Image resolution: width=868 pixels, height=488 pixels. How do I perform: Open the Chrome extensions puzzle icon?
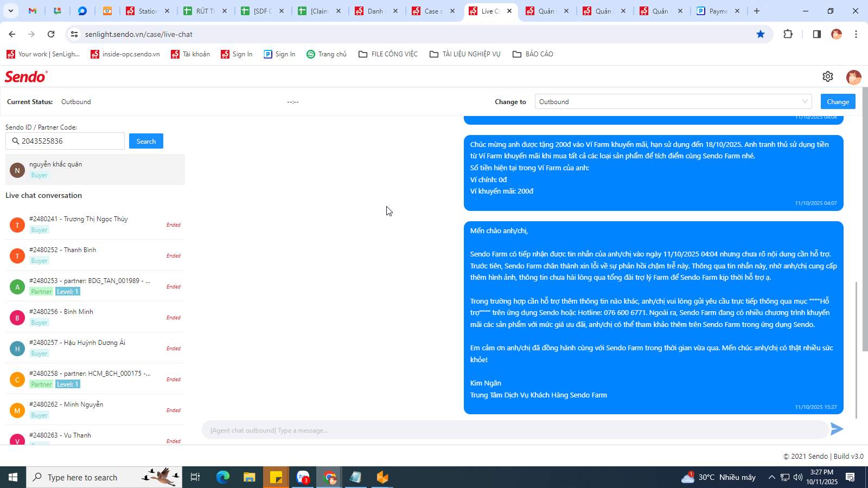[788, 34]
